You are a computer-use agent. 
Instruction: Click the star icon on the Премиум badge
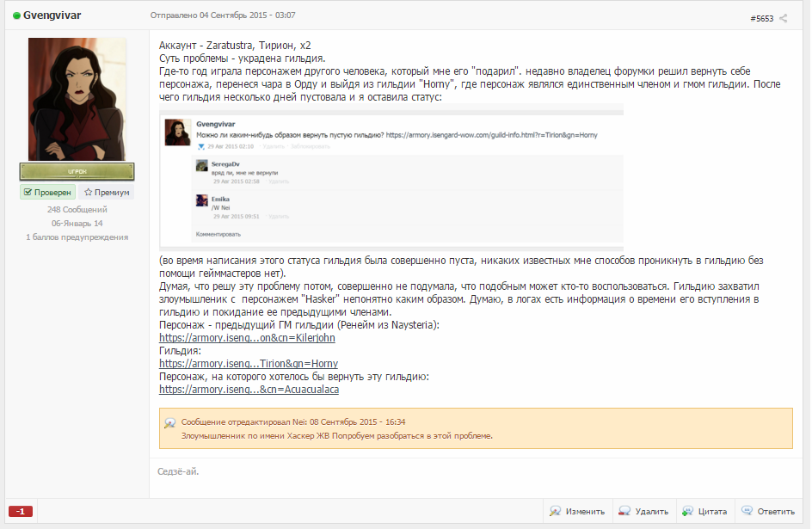click(88, 192)
